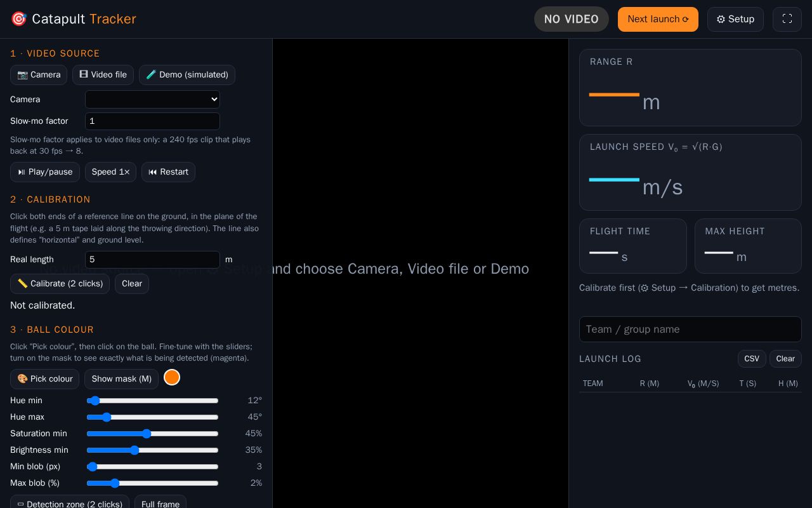Click the orange ball colour swatch

coord(172,377)
